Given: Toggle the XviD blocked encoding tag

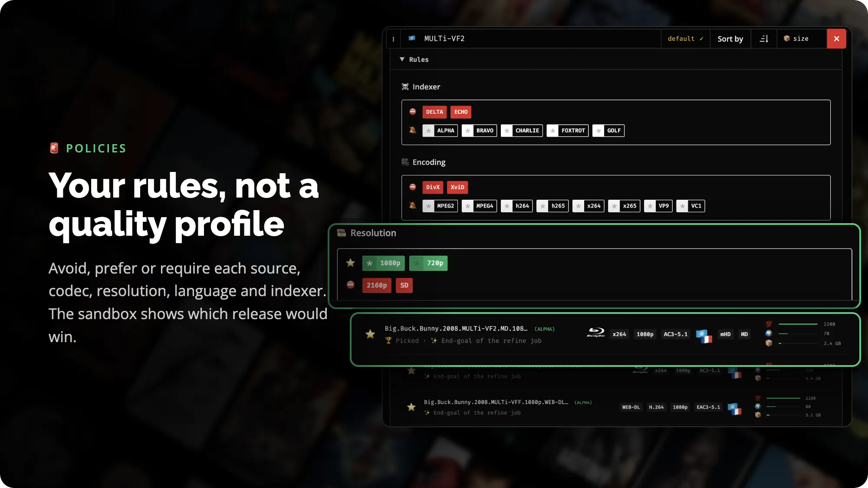Looking at the screenshot, I should [457, 187].
